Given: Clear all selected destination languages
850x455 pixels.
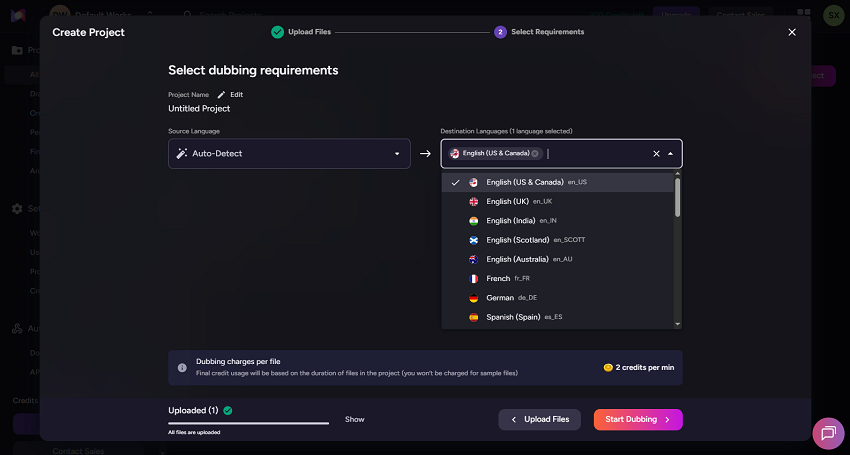Looking at the screenshot, I should [656, 153].
